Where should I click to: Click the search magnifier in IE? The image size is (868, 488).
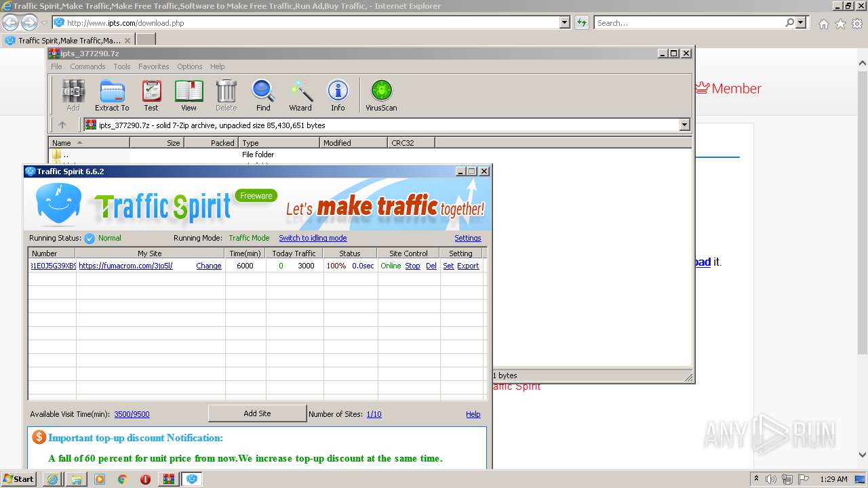[x=789, y=23]
